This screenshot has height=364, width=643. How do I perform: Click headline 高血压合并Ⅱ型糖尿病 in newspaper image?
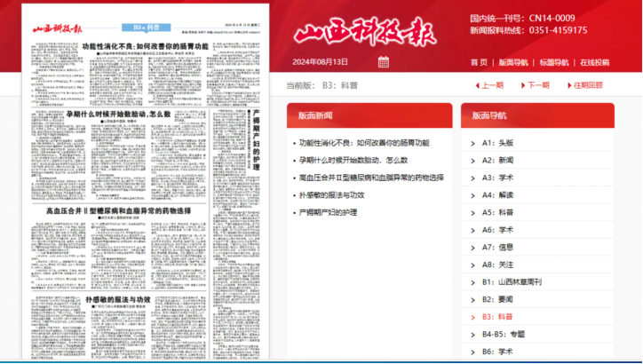pyautogui.click(x=118, y=210)
